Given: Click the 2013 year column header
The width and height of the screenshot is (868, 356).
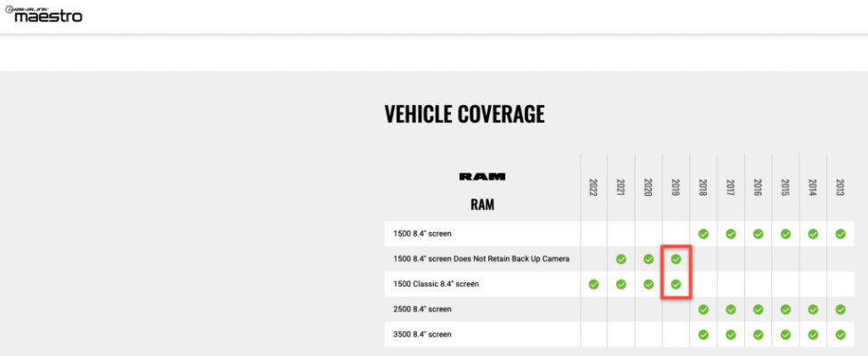Looking at the screenshot, I should pos(840,188).
